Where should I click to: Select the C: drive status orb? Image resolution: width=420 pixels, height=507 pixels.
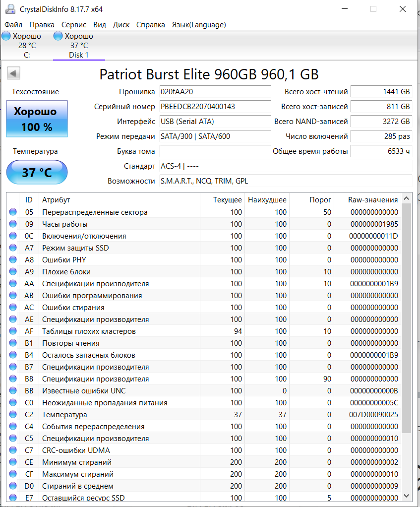coord(6,36)
